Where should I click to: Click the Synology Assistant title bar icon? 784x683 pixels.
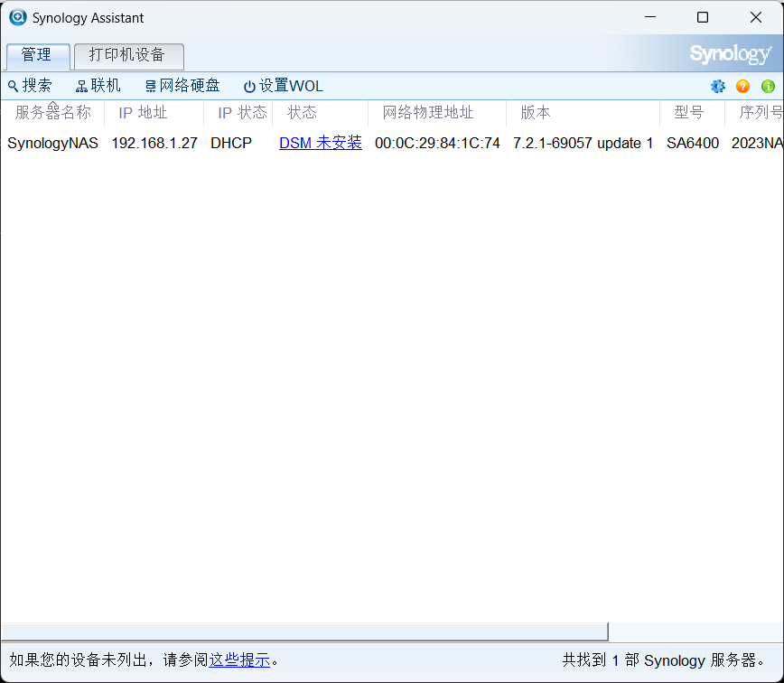16,16
